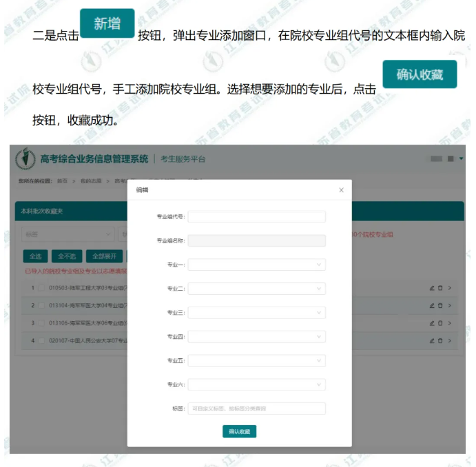Click edit pencil icon on row 2
The height and width of the screenshot is (467, 476).
pyautogui.click(x=432, y=306)
